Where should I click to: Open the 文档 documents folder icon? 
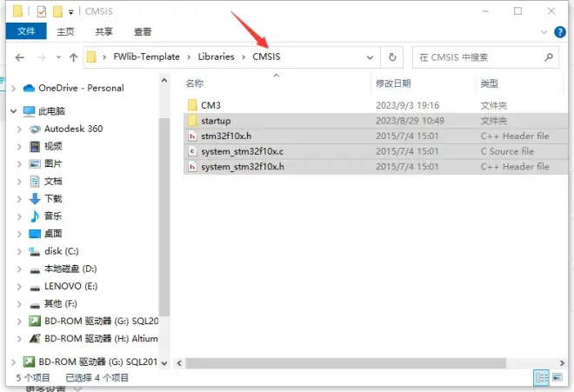(35, 181)
